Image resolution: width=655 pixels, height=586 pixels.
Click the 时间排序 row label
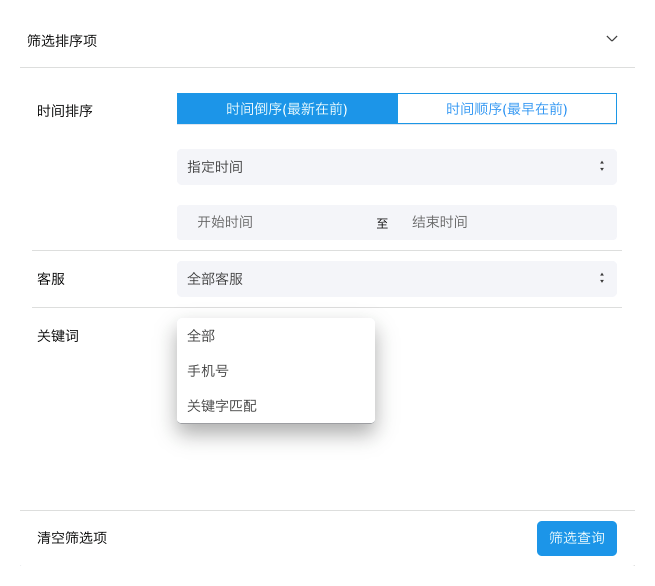(65, 111)
